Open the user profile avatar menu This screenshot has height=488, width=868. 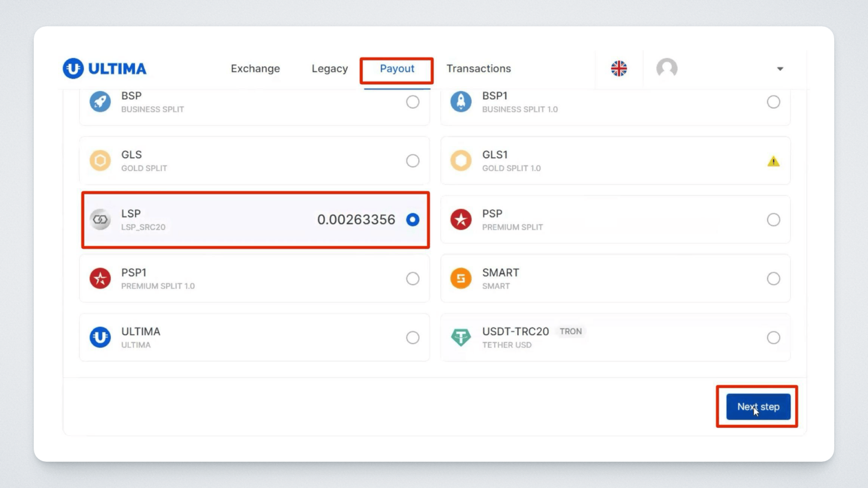(x=667, y=69)
